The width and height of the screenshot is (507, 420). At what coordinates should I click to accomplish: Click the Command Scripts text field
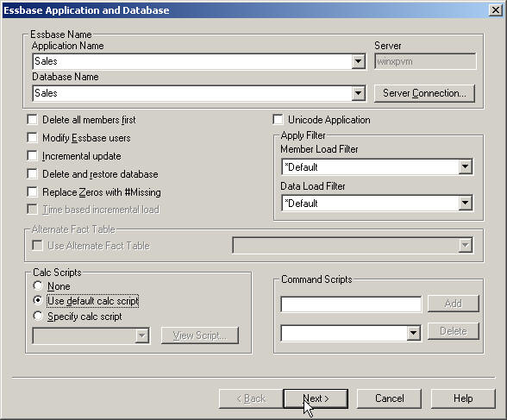(x=351, y=304)
